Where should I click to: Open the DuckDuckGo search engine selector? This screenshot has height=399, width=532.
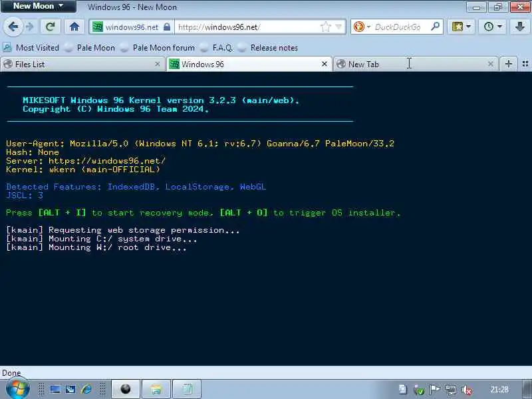tap(362, 27)
